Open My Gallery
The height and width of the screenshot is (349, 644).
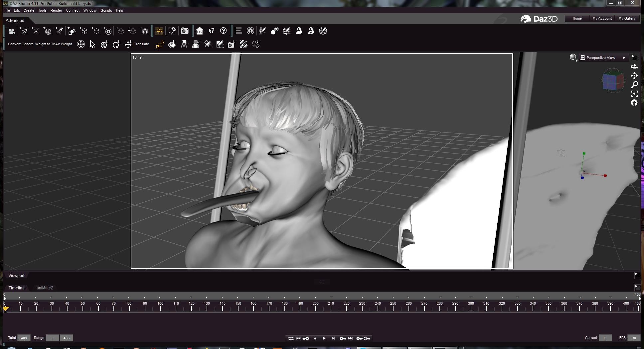coord(627,19)
